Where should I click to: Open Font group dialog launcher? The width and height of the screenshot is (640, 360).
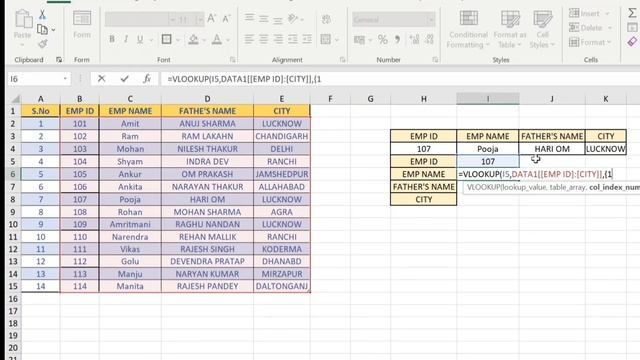pyautogui.click(x=232, y=60)
